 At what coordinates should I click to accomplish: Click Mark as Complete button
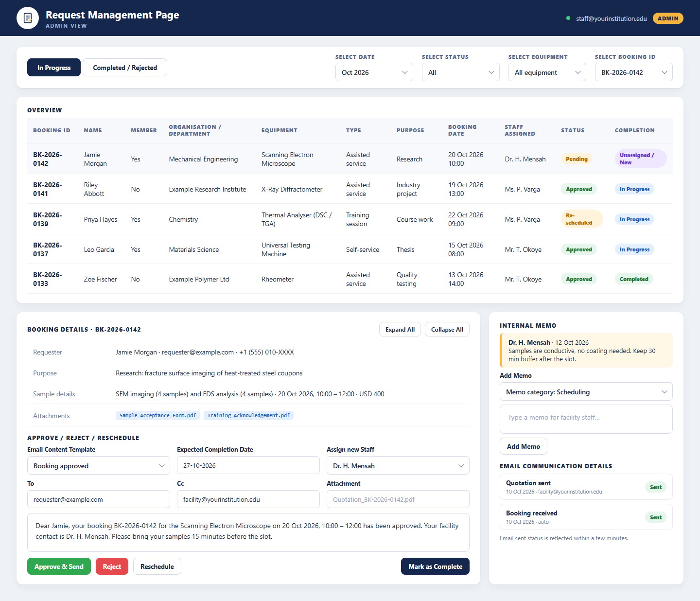click(x=435, y=566)
